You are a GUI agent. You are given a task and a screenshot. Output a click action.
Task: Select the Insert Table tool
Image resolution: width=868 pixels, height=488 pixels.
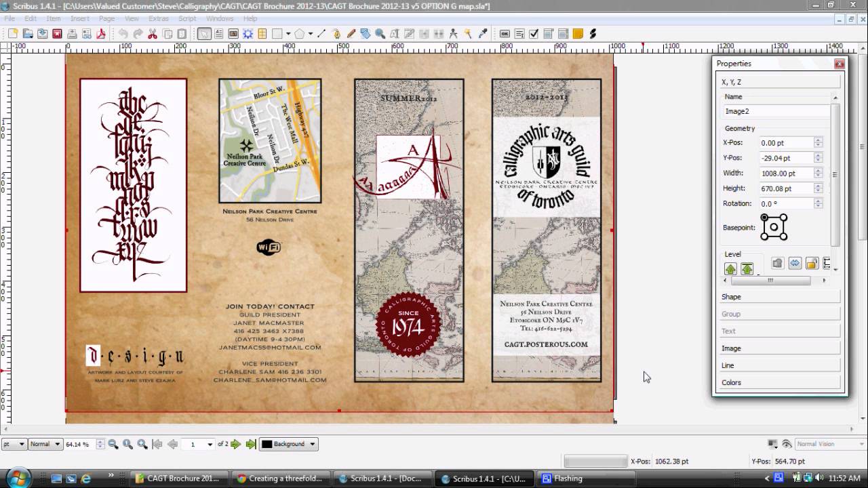point(262,34)
